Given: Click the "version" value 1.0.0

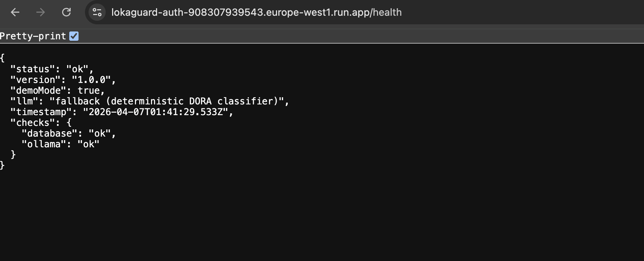Looking at the screenshot, I should (92, 80).
